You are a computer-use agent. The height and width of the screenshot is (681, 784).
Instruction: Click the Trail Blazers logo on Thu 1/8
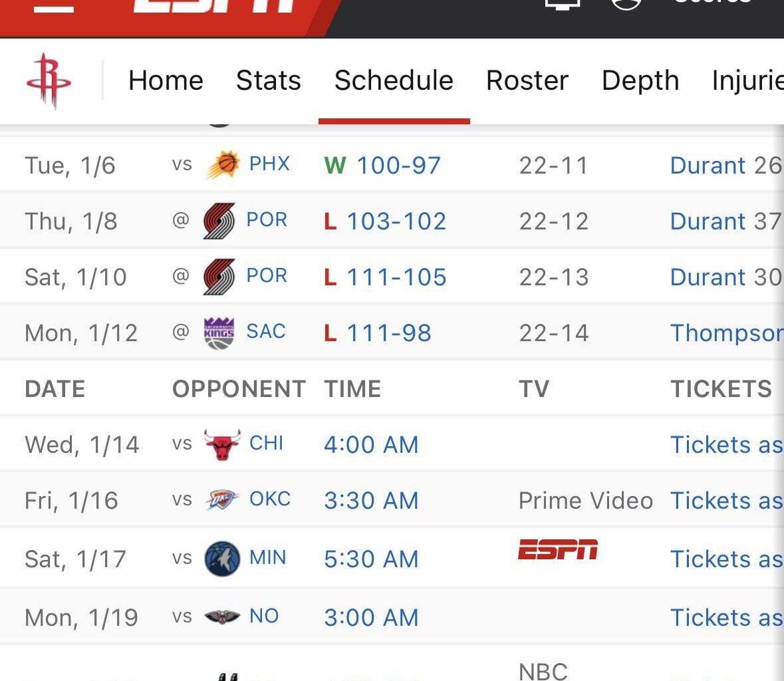click(x=219, y=221)
